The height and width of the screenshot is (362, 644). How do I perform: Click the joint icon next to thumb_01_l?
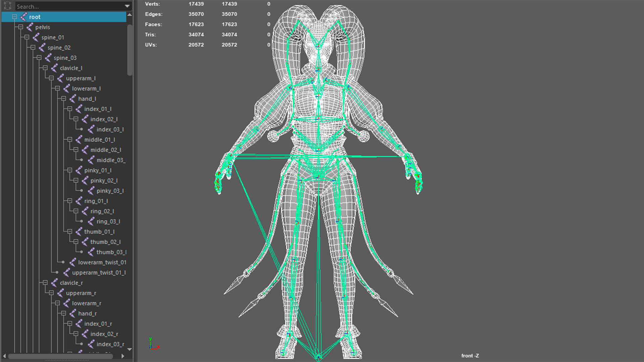tap(79, 232)
